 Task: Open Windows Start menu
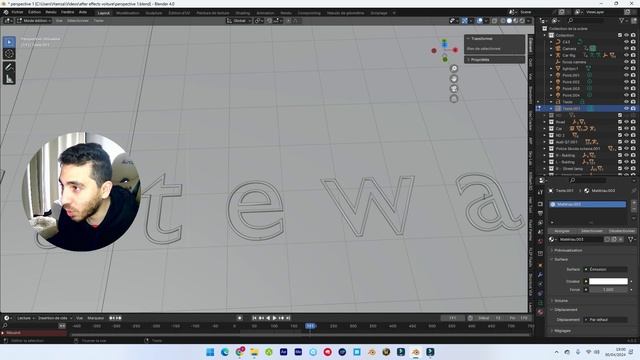(x=210, y=352)
